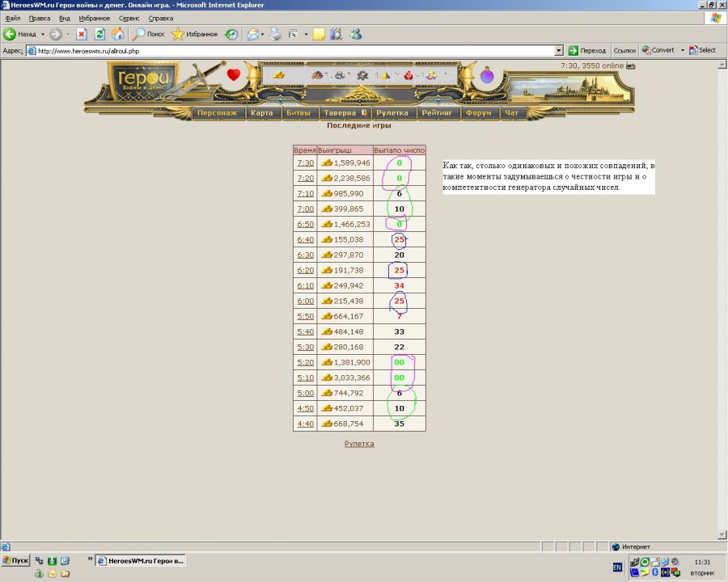728x582 pixels.
Task: Click the Convert toolbar button
Action: 658,50
